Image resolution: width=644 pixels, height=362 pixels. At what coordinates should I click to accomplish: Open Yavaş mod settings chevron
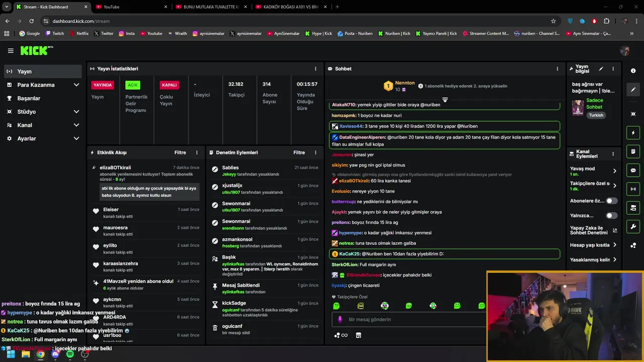(x=614, y=171)
